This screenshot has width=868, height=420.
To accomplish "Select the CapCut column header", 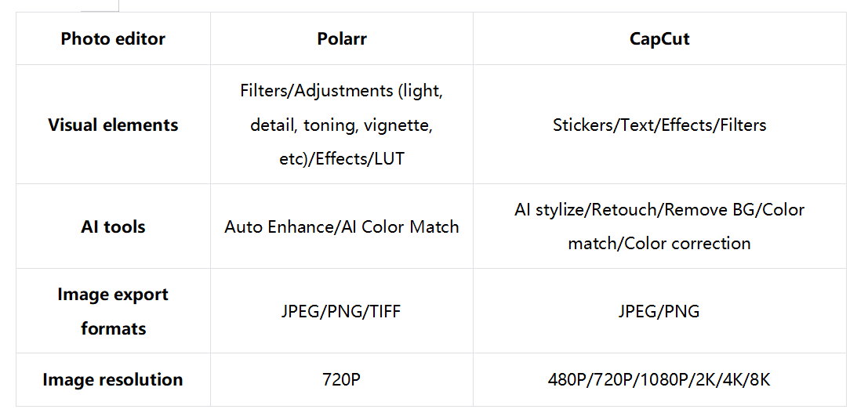I will tap(659, 39).
